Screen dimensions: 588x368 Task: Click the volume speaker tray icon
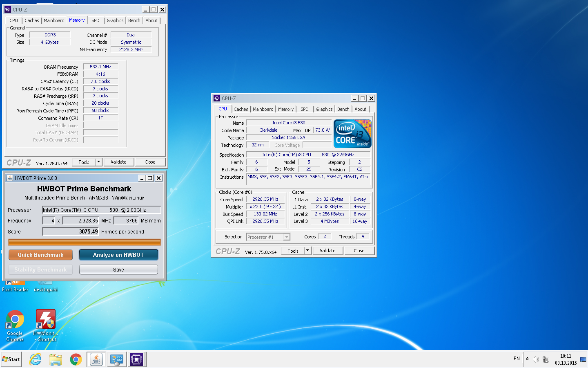click(536, 359)
